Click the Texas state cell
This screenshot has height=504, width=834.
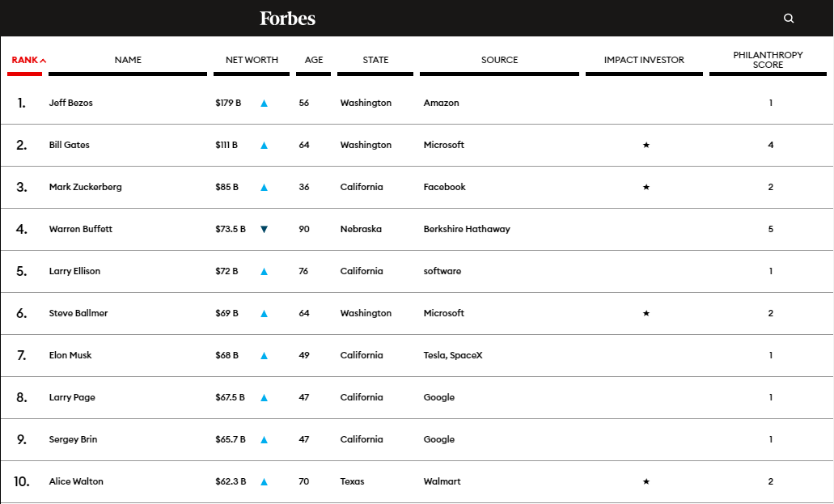[352, 481]
